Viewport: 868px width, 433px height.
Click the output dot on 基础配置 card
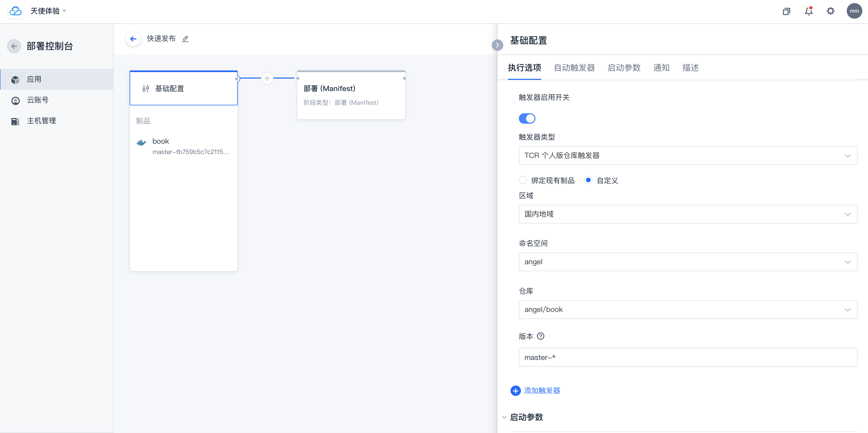237,79
